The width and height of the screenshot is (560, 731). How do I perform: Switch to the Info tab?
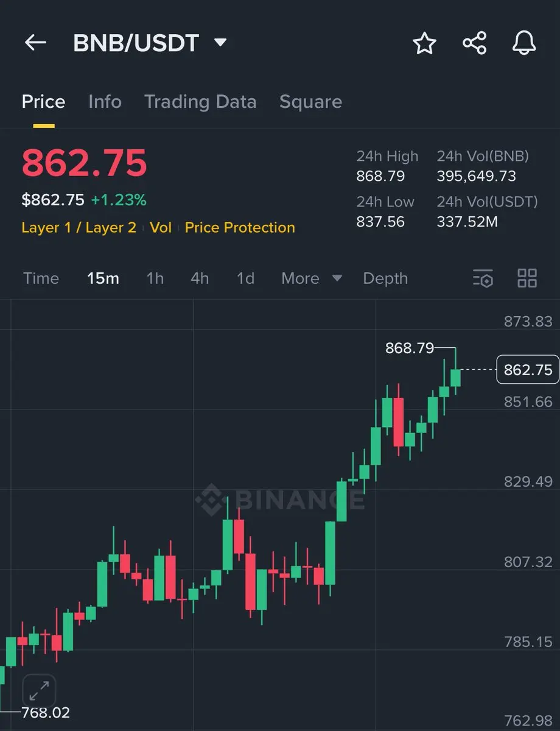105,102
